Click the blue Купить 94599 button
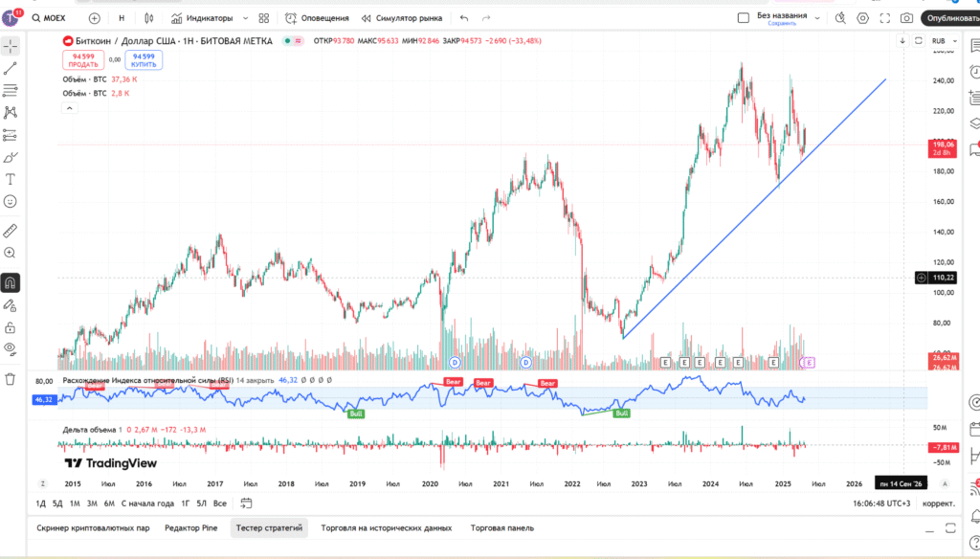This screenshot has width=980, height=559. click(144, 60)
